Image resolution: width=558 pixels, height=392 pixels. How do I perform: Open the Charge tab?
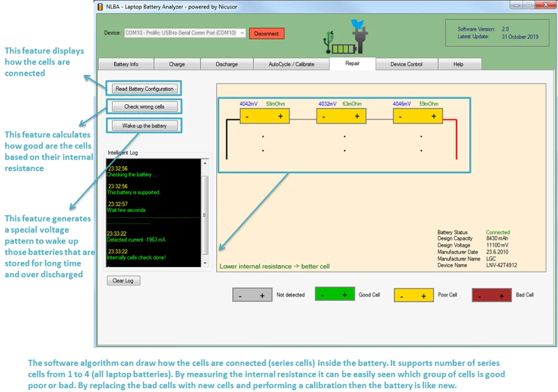pos(177,64)
